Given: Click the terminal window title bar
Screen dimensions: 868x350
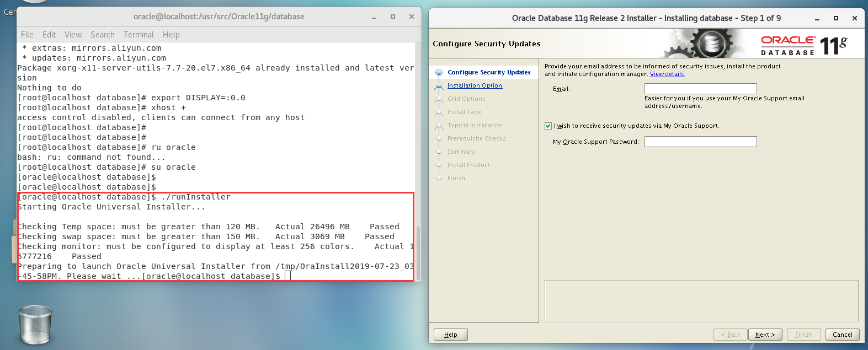Looking at the screenshot, I should tap(219, 17).
